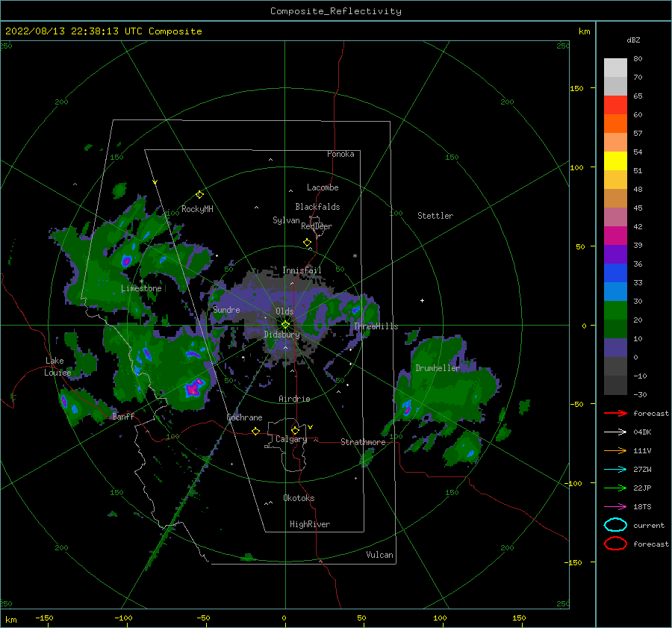This screenshot has width=672, height=628.
Task: Pick the bright green 20-30 dBZ swatch
Action: tap(615, 311)
